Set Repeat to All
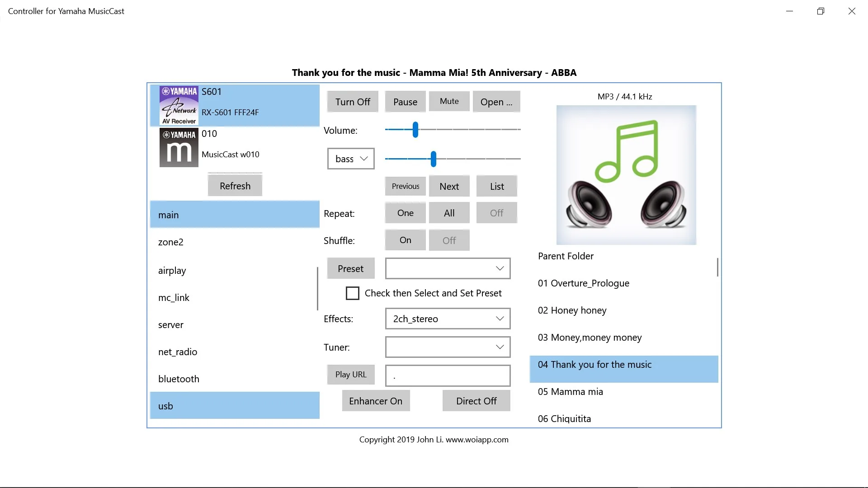The width and height of the screenshot is (868, 488). point(449,213)
